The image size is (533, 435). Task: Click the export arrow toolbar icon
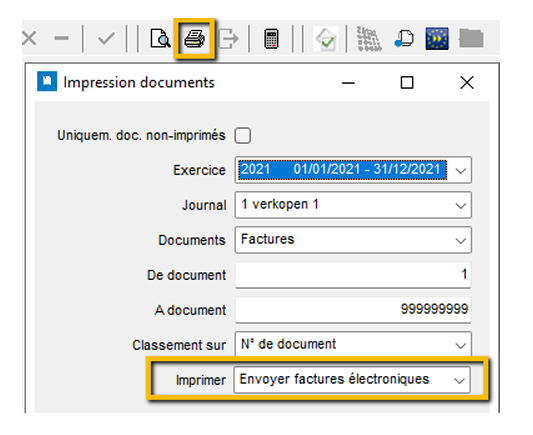click(x=228, y=39)
